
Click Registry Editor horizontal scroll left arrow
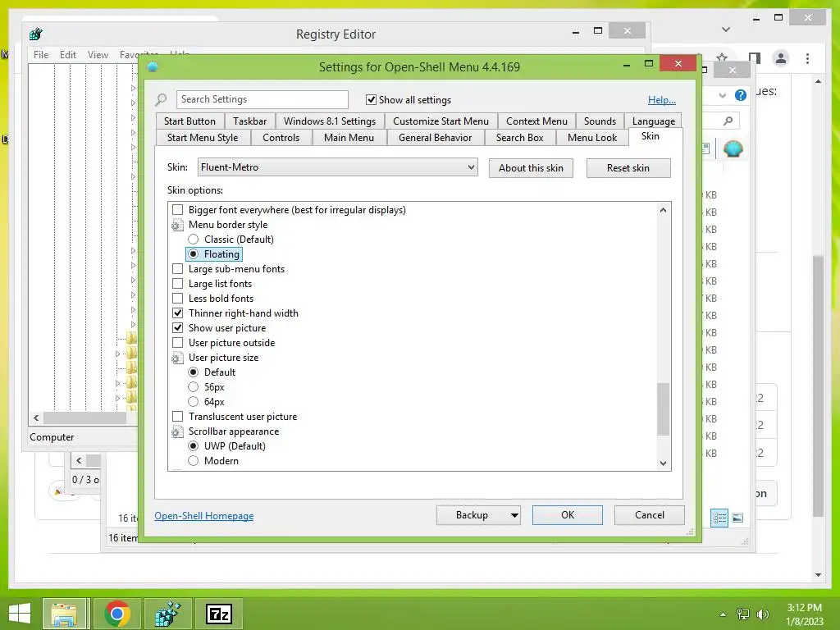pos(36,418)
